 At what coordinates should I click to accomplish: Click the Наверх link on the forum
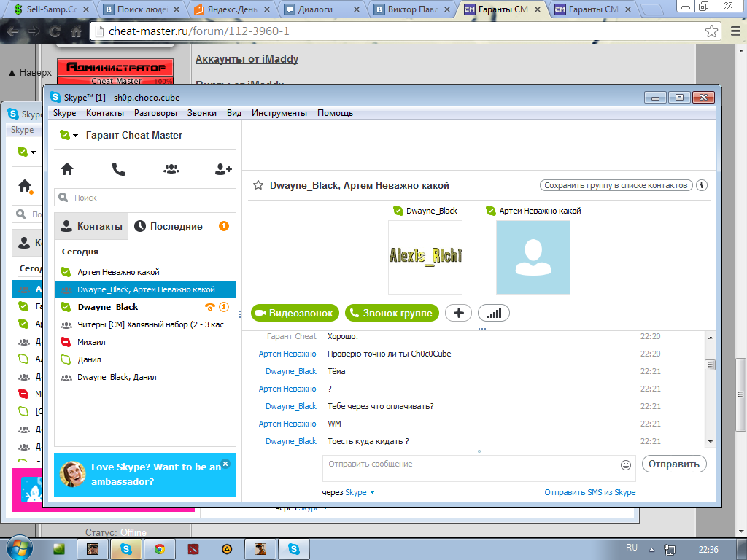pos(31,72)
